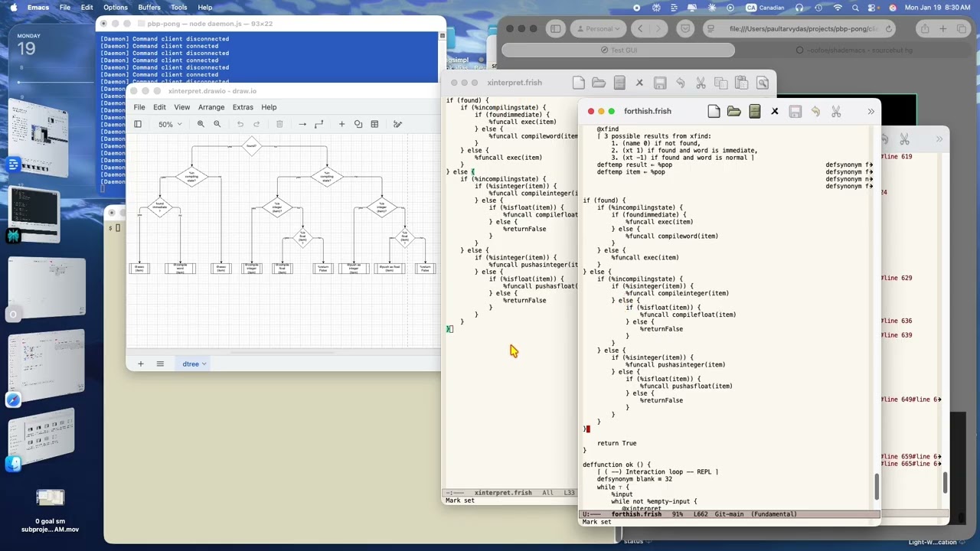This screenshot has height=551, width=980.
Task: Click the Safari forward navigation button
Action: (659, 29)
